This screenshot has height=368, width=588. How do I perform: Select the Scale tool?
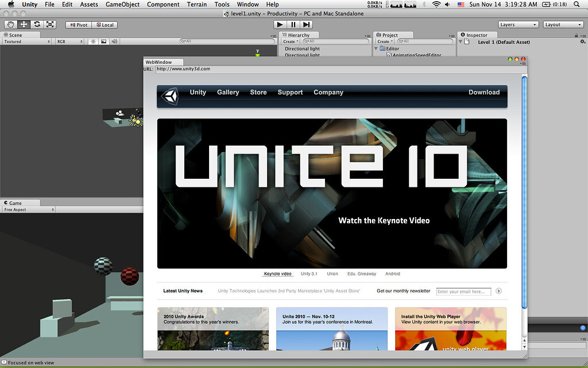50,24
